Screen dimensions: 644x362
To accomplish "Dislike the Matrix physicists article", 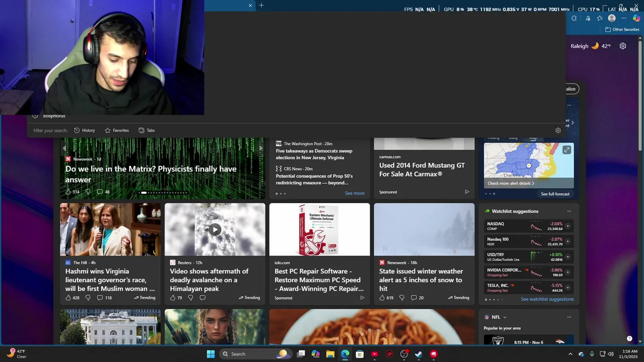I will [88, 192].
